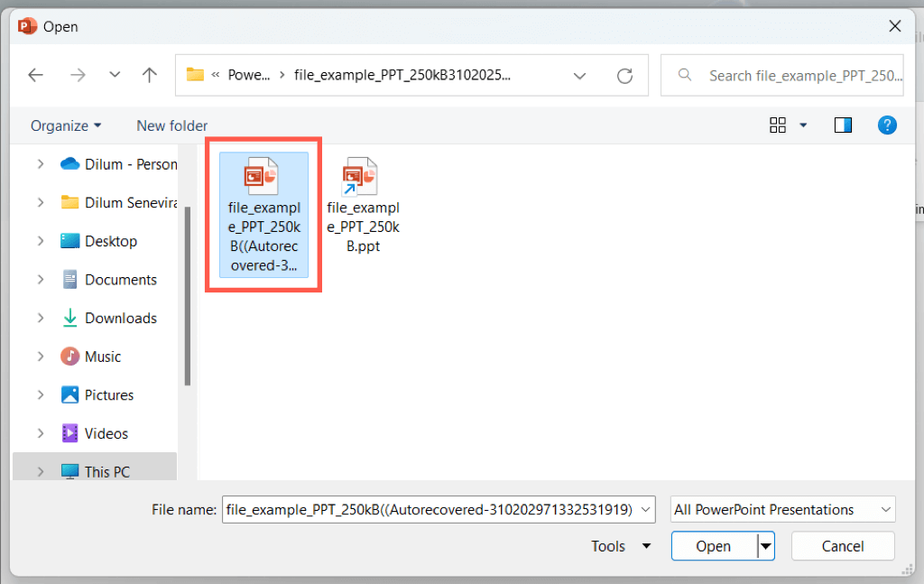Click New folder
Viewport: 924px width, 584px height.
[x=172, y=125]
